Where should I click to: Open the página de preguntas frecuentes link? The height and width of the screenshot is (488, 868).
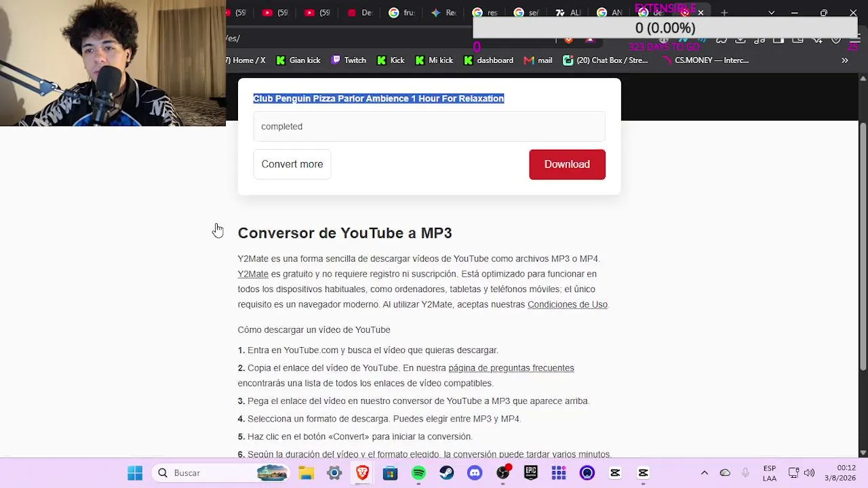pyautogui.click(x=511, y=368)
